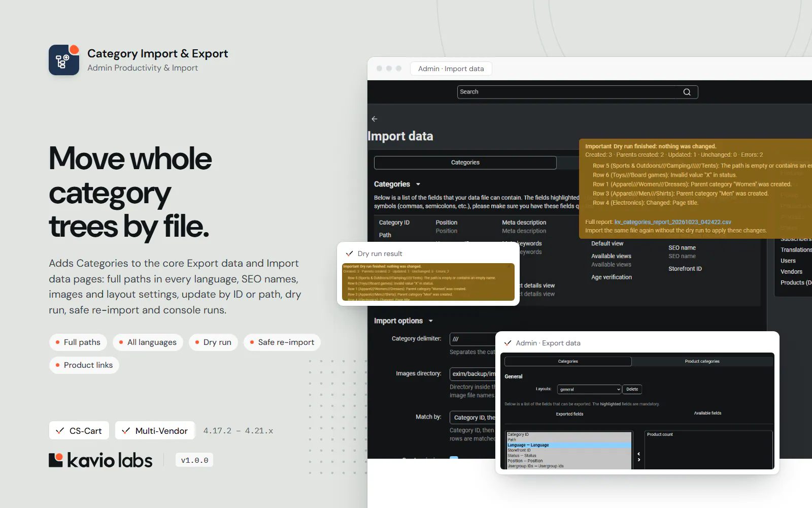Open Users in the side menu

(x=788, y=261)
